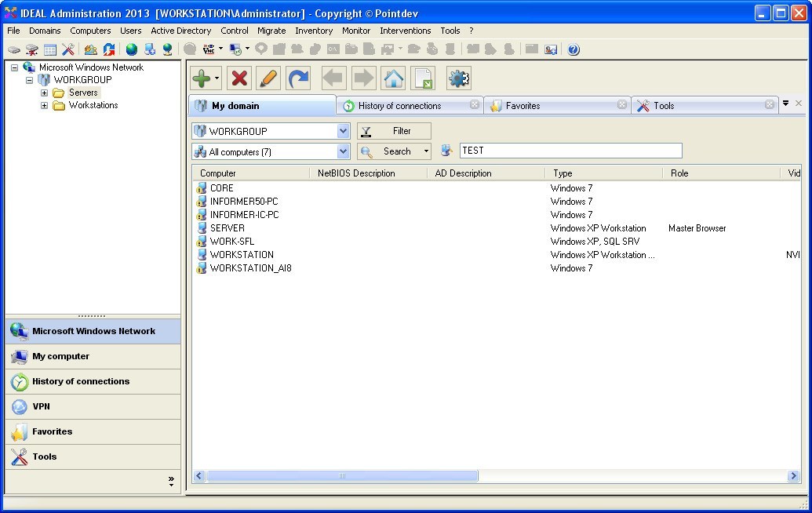
Task: Select Favorites in navigation pane
Action: [93, 431]
